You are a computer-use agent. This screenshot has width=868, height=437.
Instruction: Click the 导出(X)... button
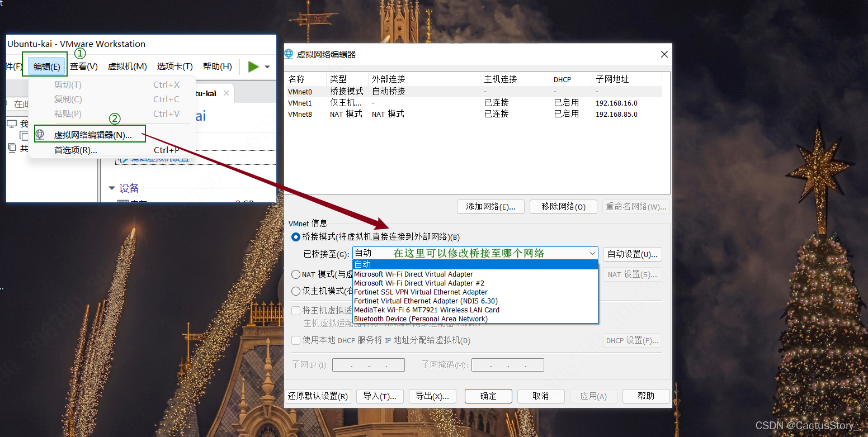click(432, 396)
